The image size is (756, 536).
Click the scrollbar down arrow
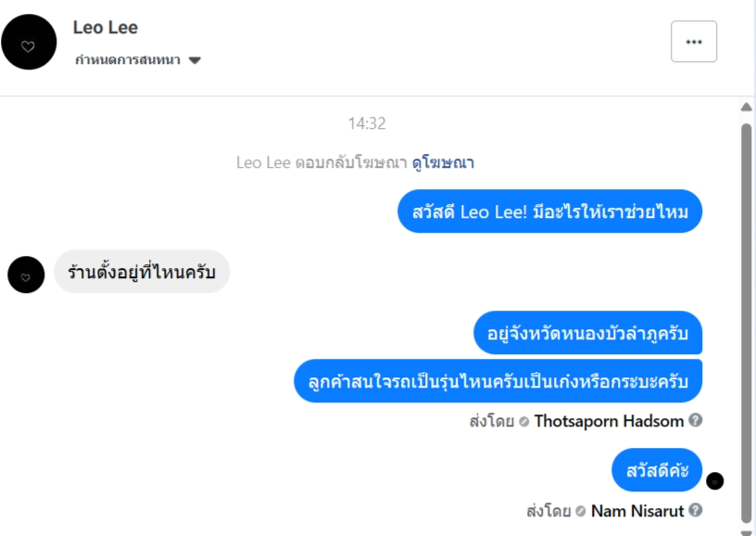(x=747, y=531)
